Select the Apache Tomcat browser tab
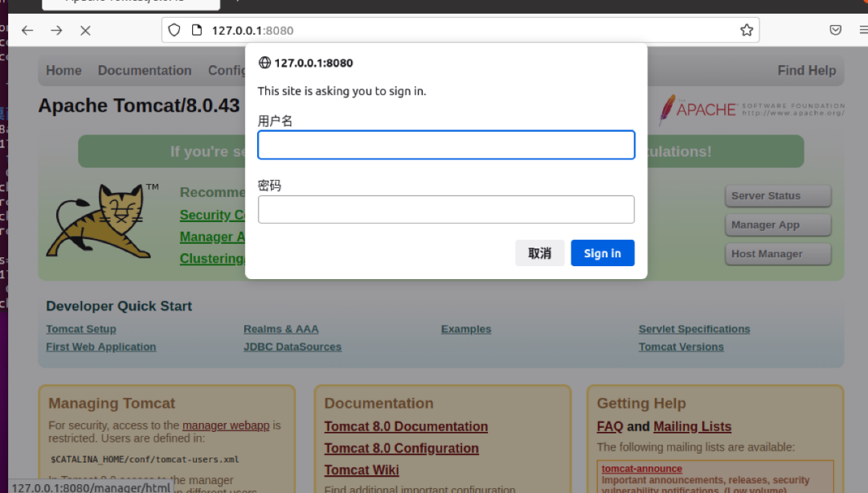 131,4
